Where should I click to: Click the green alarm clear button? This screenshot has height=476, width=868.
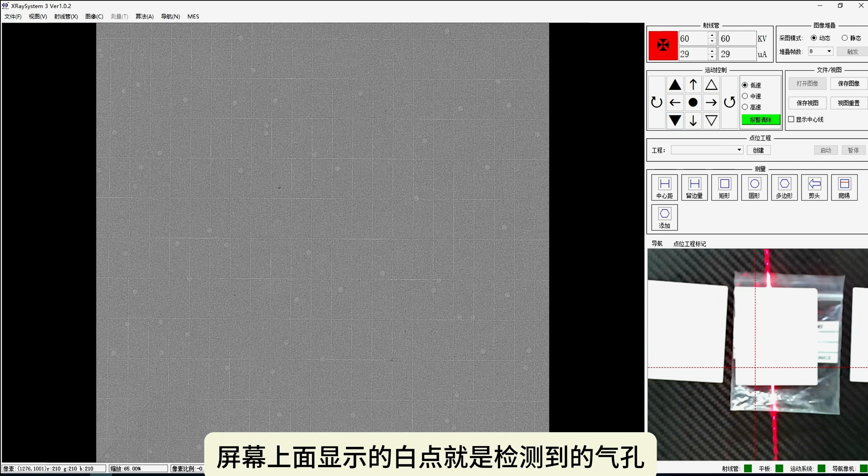coord(760,120)
